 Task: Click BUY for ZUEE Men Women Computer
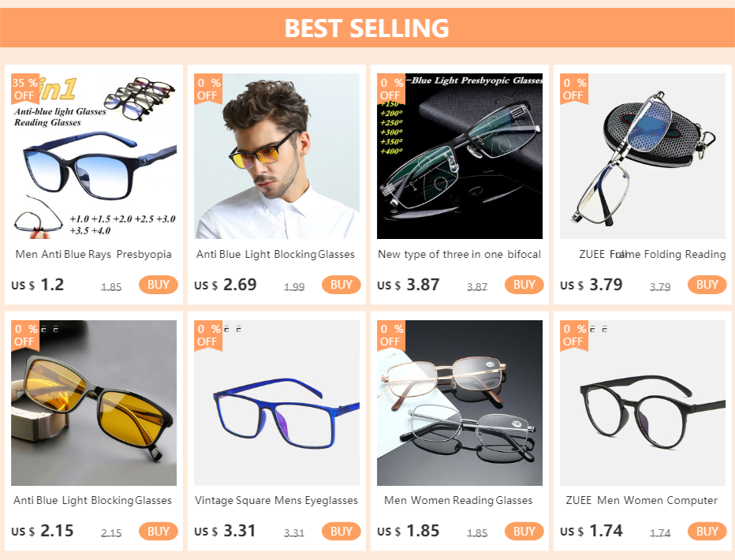tap(707, 532)
